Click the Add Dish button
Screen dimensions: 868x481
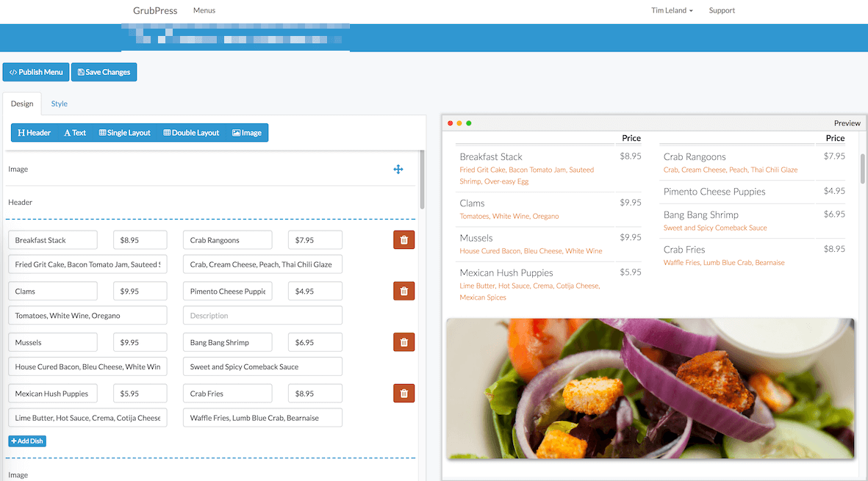[x=27, y=441]
